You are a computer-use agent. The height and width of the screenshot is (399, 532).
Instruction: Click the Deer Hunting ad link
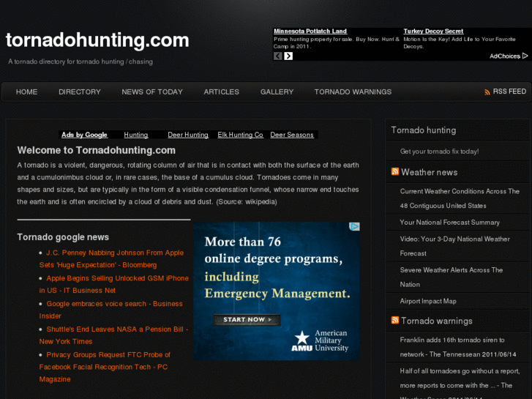(x=188, y=135)
